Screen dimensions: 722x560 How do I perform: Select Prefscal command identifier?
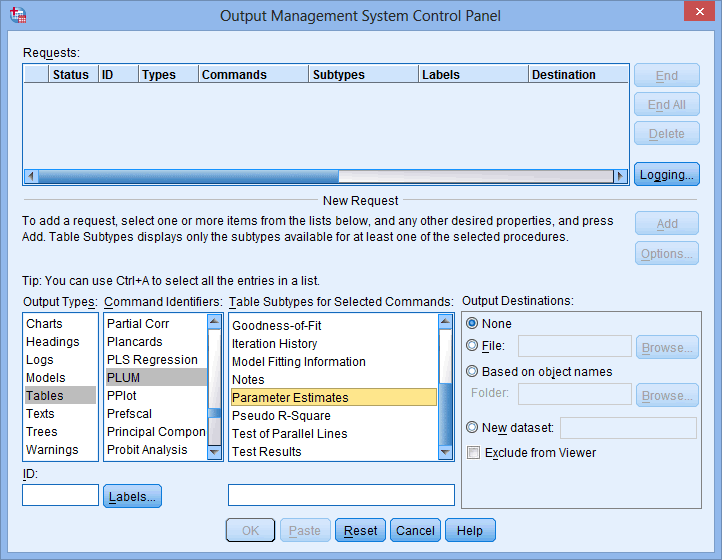pos(156,414)
